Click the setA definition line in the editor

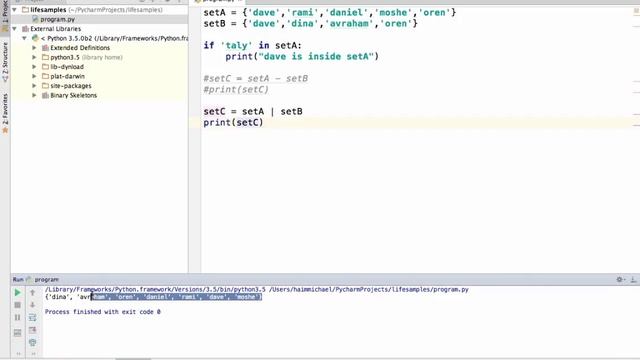click(x=330, y=13)
